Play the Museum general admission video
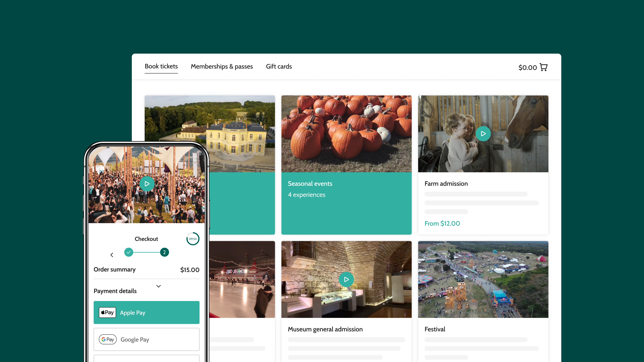 [x=346, y=279]
